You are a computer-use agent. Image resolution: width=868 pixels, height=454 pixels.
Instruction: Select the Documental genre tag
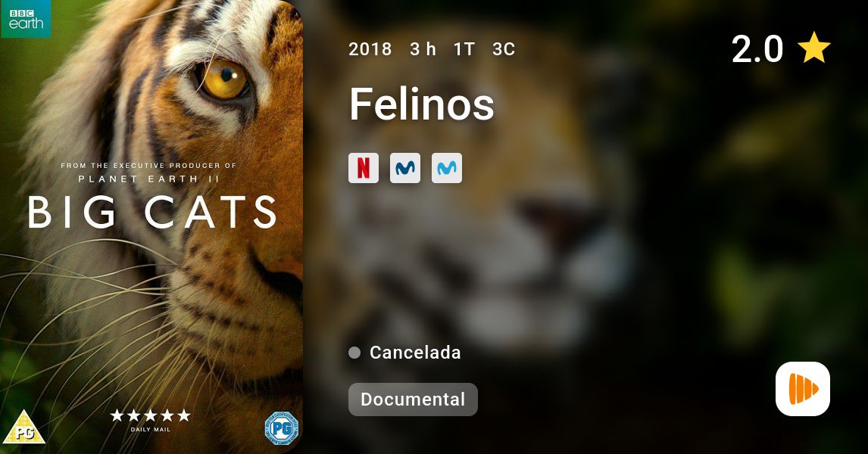[413, 400]
